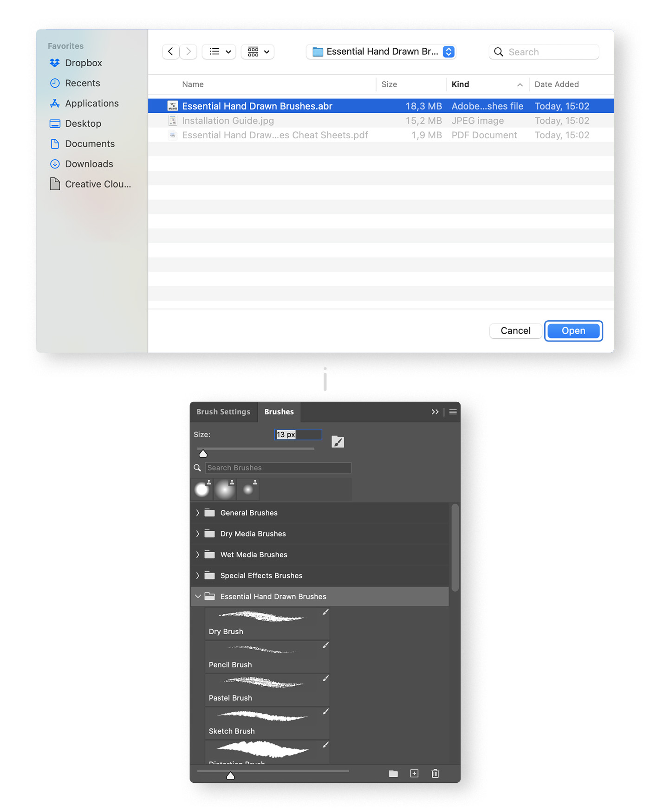
Task: Move the brush thumbnail size slider
Action: [x=230, y=775]
